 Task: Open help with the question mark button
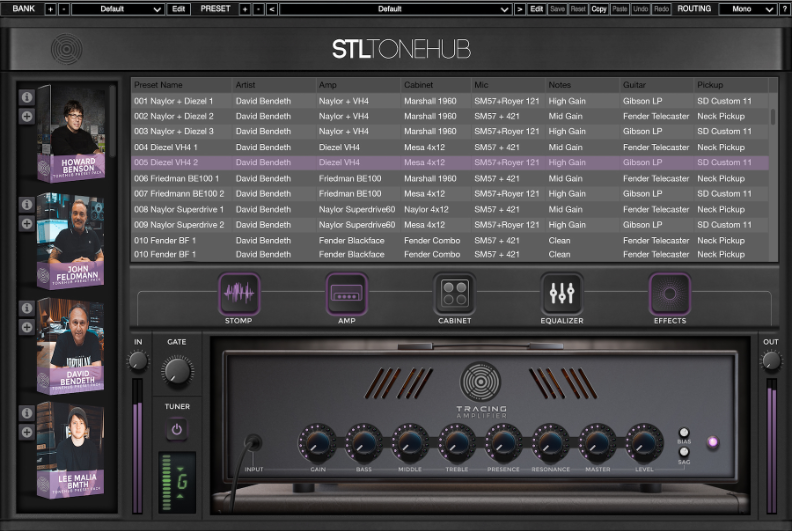point(785,9)
